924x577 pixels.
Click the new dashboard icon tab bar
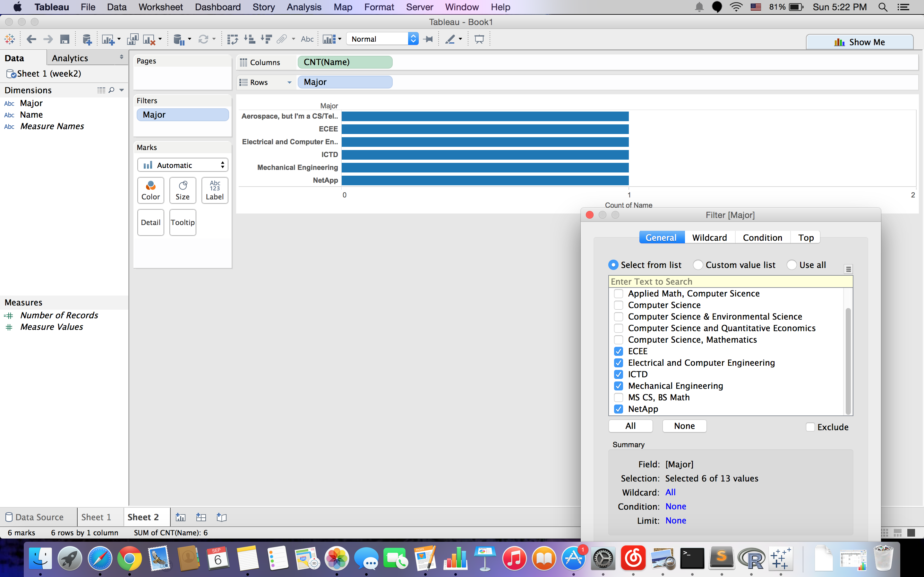pyautogui.click(x=201, y=517)
